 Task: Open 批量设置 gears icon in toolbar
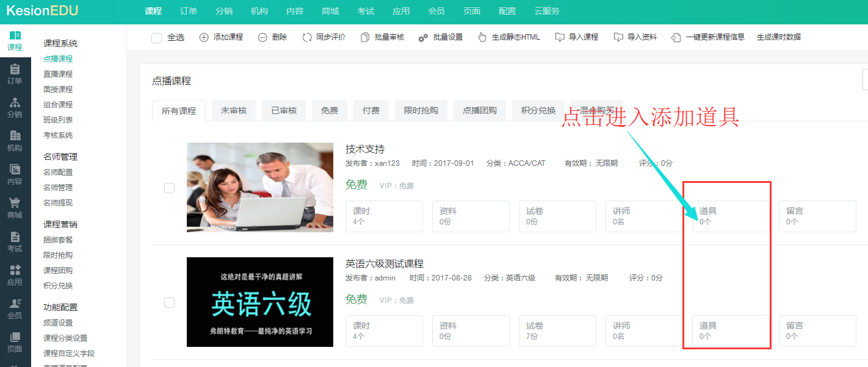point(423,37)
